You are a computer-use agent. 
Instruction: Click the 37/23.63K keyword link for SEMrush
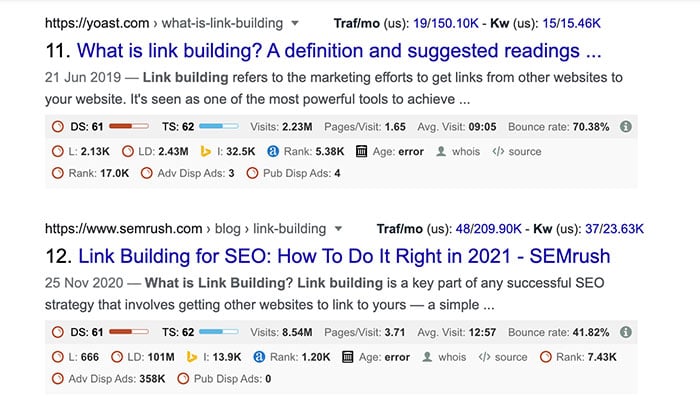(614, 229)
